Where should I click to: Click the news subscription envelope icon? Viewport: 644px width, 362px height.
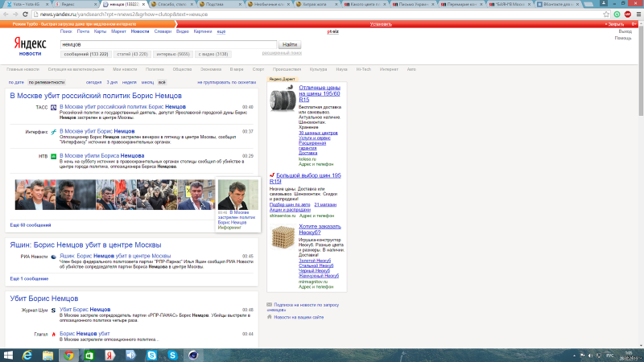(x=270, y=305)
